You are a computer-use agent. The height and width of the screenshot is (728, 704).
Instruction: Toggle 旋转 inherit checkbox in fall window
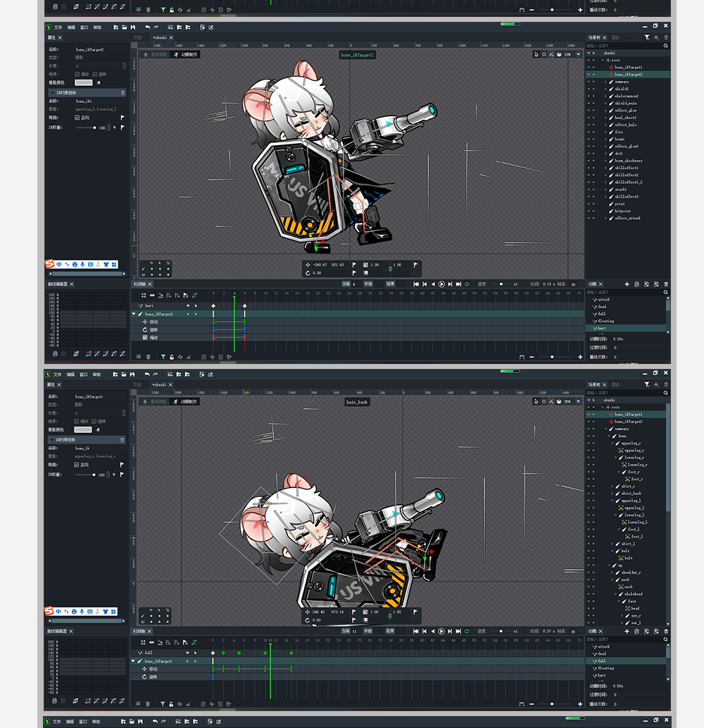94,421
